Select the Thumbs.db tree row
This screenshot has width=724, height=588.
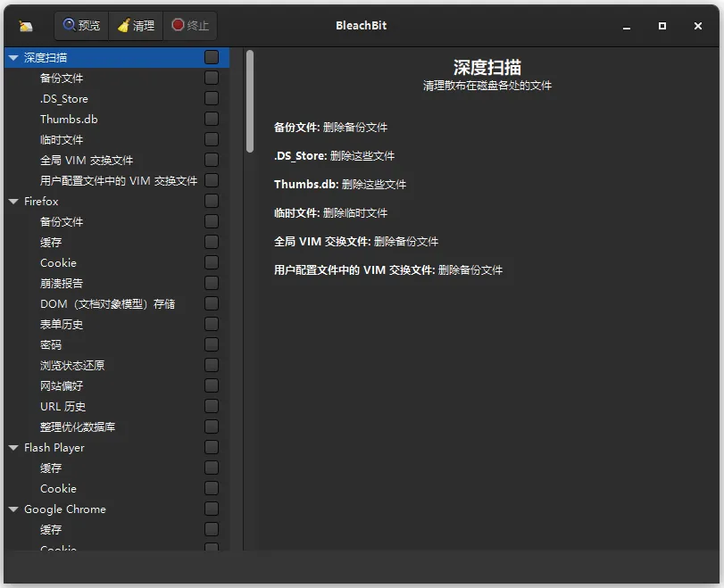pyautogui.click(x=116, y=119)
